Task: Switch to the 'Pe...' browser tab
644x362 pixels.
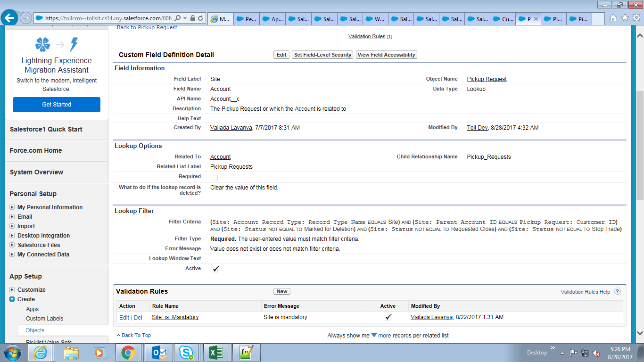Action: [246, 19]
